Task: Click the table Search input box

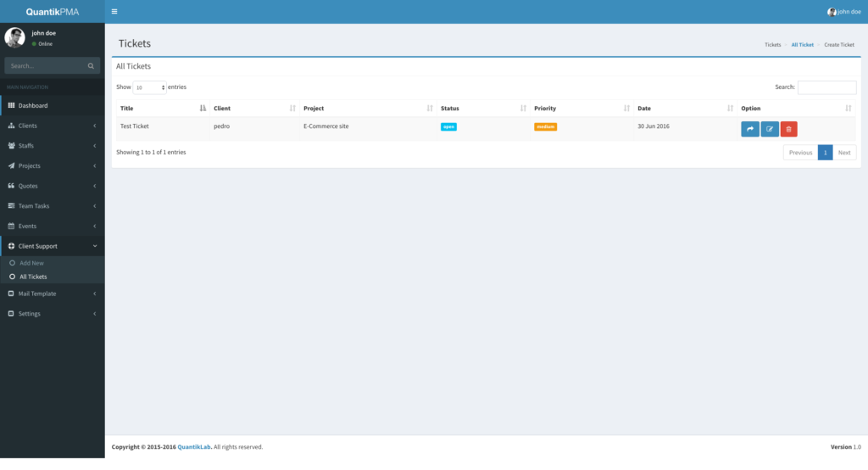Action: (827, 87)
